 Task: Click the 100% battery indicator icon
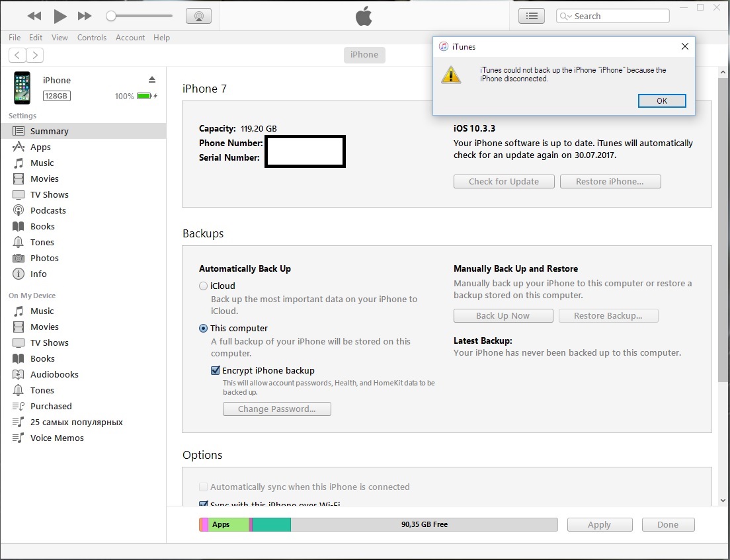click(x=147, y=96)
